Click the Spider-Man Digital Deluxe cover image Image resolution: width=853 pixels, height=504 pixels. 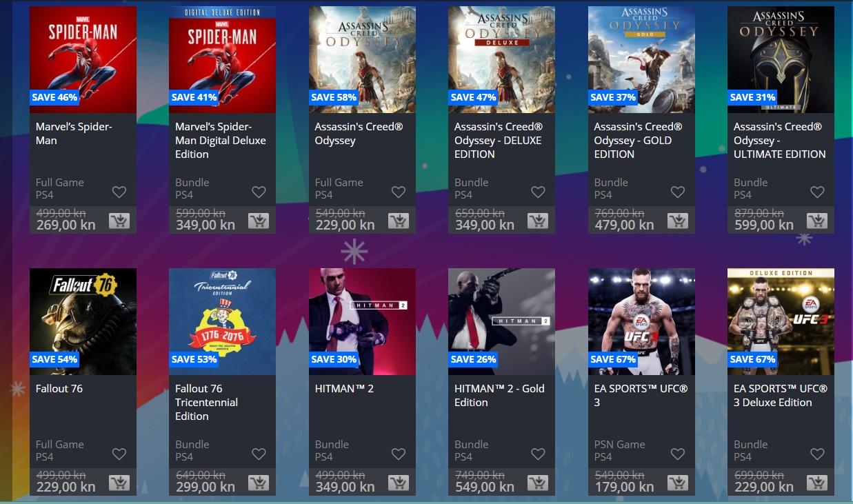222,60
